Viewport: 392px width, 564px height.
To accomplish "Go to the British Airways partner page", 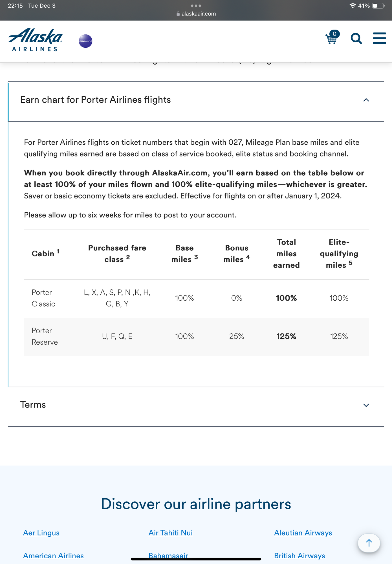I will pyautogui.click(x=299, y=556).
